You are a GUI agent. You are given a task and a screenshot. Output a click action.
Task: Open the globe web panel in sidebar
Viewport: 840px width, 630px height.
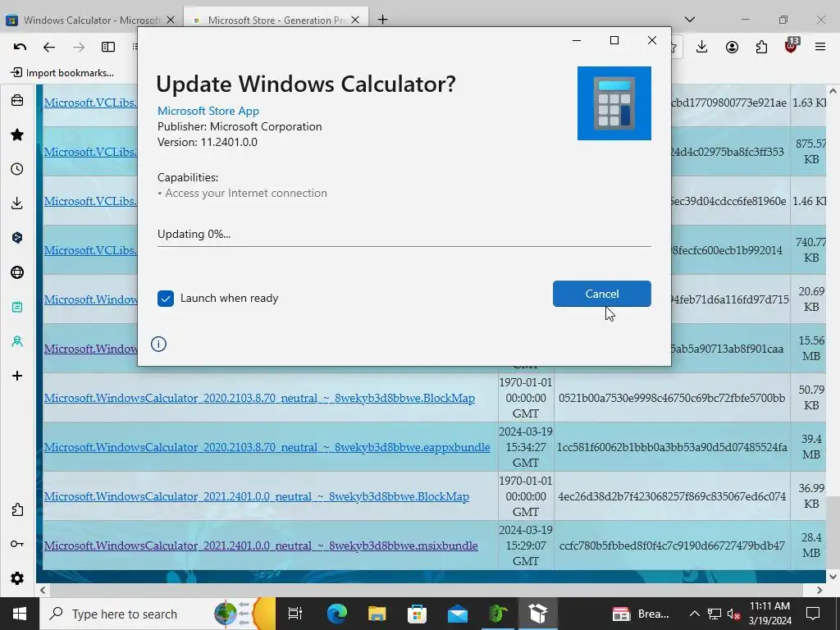tap(17, 272)
